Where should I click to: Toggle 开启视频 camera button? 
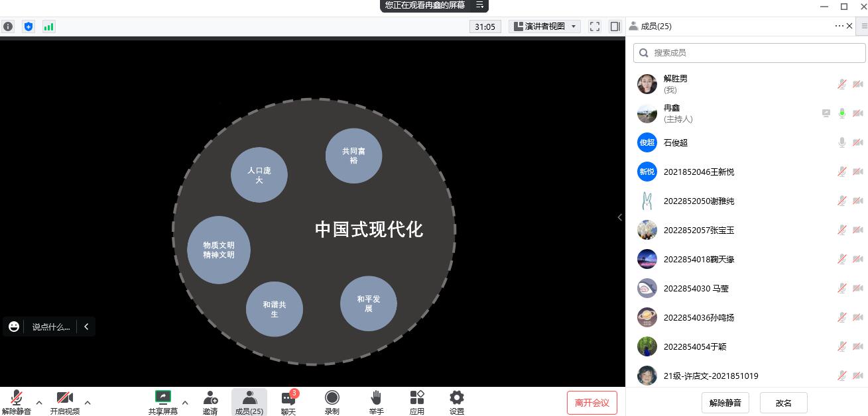pos(64,401)
